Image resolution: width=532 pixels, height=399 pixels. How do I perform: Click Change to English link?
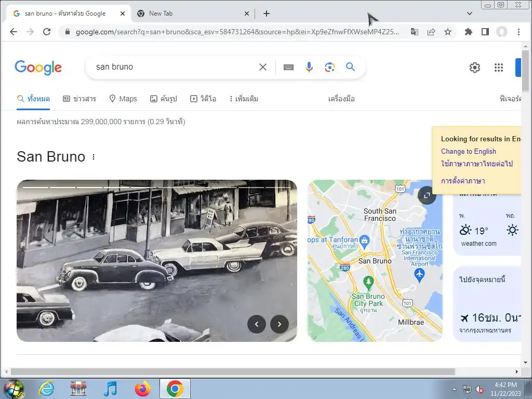click(x=468, y=151)
